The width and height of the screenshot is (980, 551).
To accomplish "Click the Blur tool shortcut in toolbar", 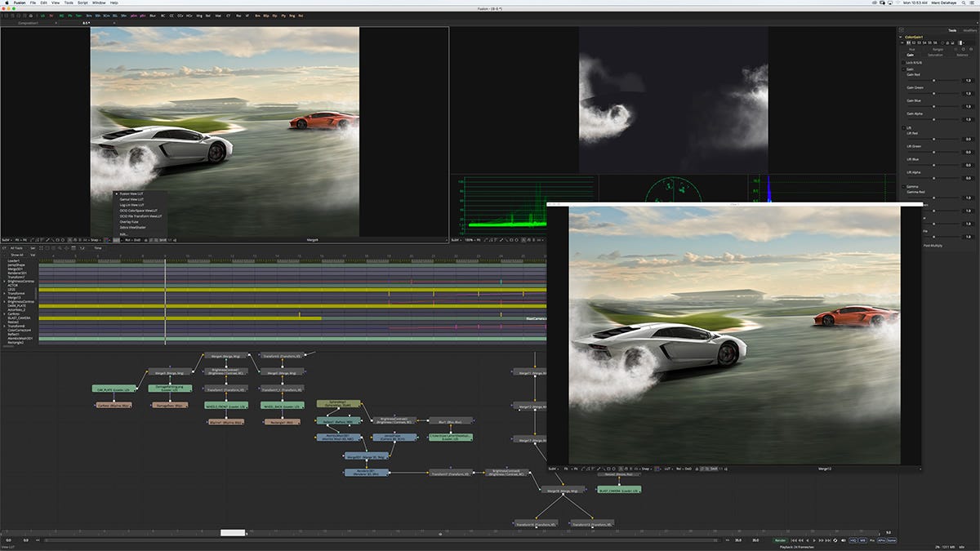I will pyautogui.click(x=153, y=16).
